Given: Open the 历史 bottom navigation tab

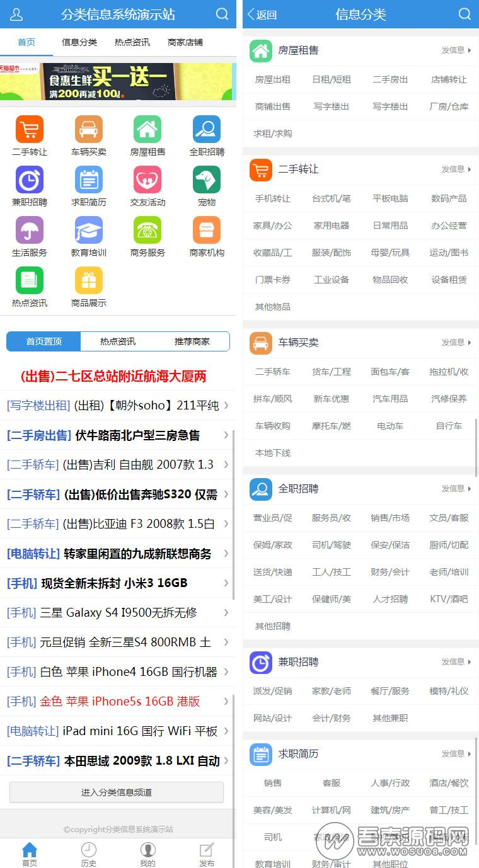Looking at the screenshot, I should [89, 854].
